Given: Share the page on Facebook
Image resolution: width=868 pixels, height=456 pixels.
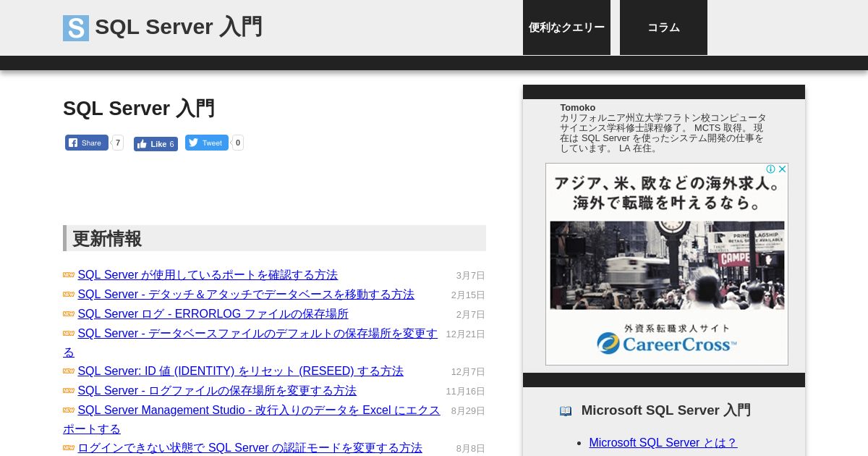Looking at the screenshot, I should (87, 143).
